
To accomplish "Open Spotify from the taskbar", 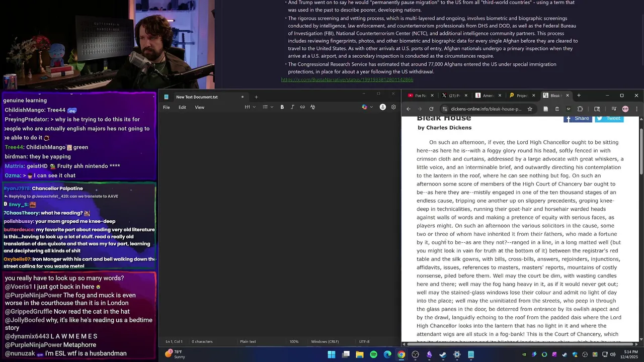I will [373, 354].
